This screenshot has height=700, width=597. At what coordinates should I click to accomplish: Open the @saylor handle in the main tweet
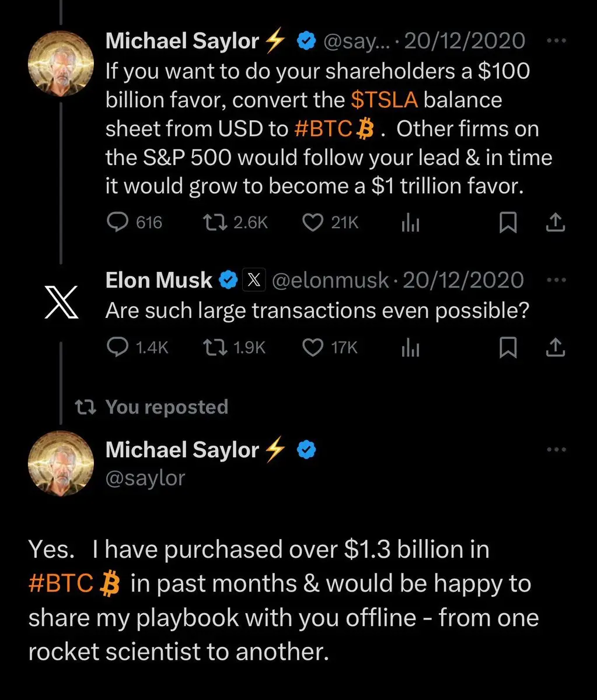[x=145, y=478]
